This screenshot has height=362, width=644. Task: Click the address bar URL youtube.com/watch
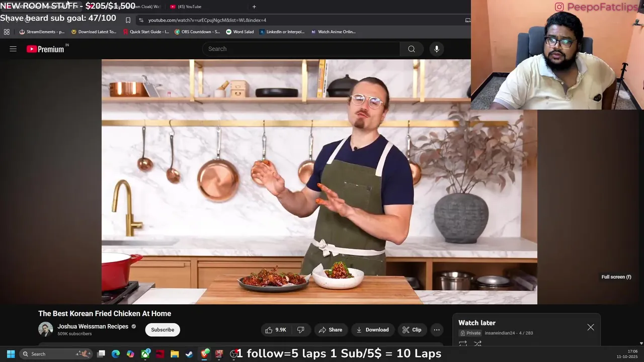207,20
